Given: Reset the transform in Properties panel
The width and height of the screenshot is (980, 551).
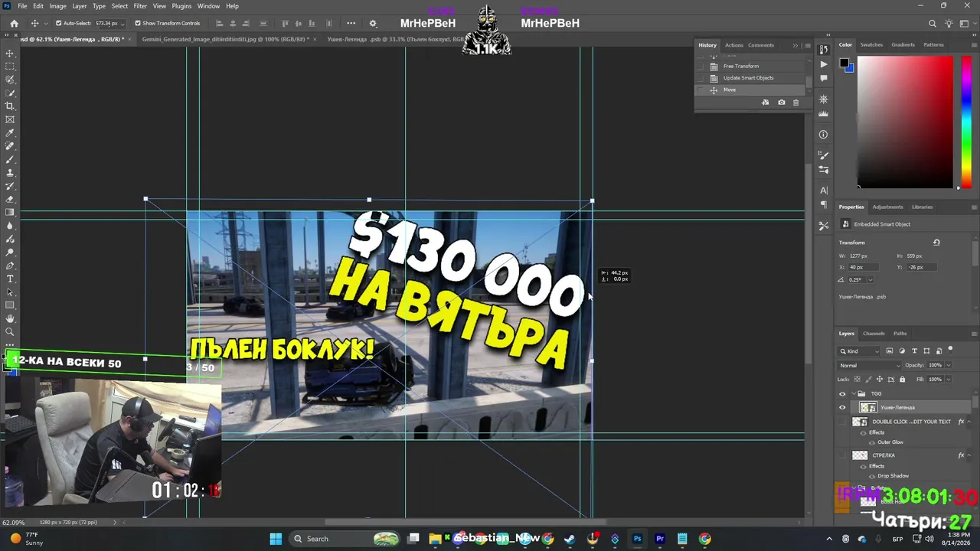Looking at the screenshot, I should click(936, 243).
